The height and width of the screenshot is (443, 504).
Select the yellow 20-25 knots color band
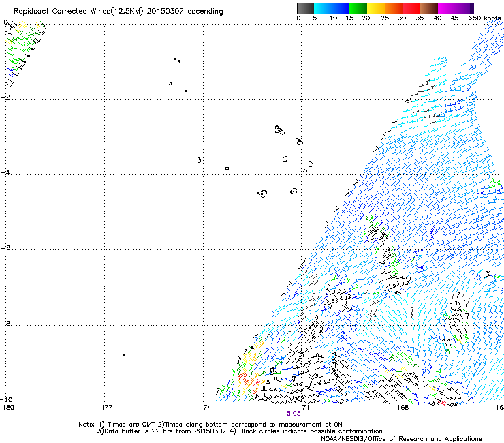pyautogui.click(x=376, y=8)
